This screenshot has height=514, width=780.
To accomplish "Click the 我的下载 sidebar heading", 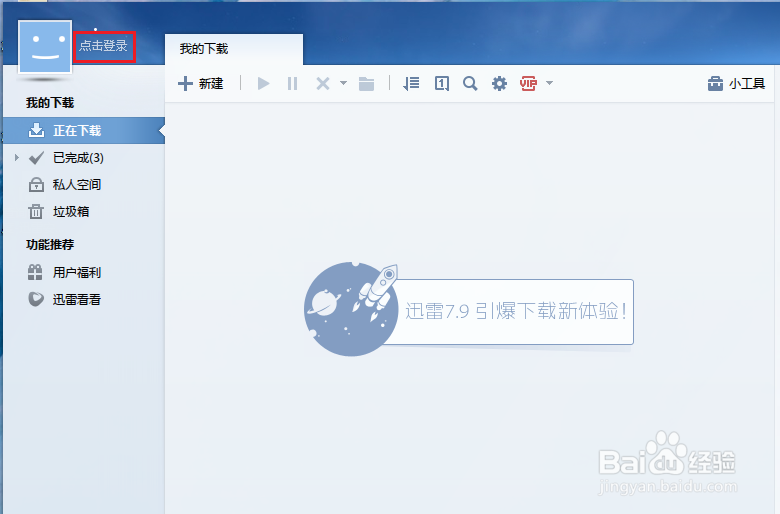I will 50,103.
